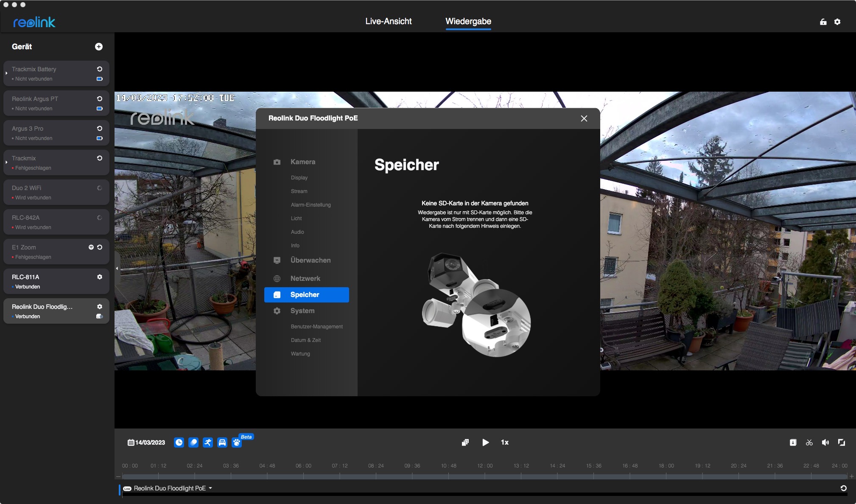Expand the Trackmix Battery device entry
This screenshot has height=504, width=856.
(x=6, y=73)
